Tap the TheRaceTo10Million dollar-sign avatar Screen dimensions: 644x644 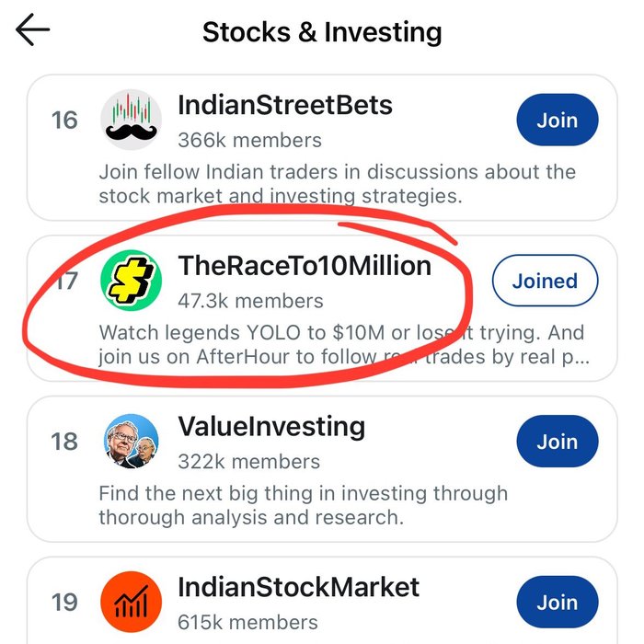pos(131,281)
